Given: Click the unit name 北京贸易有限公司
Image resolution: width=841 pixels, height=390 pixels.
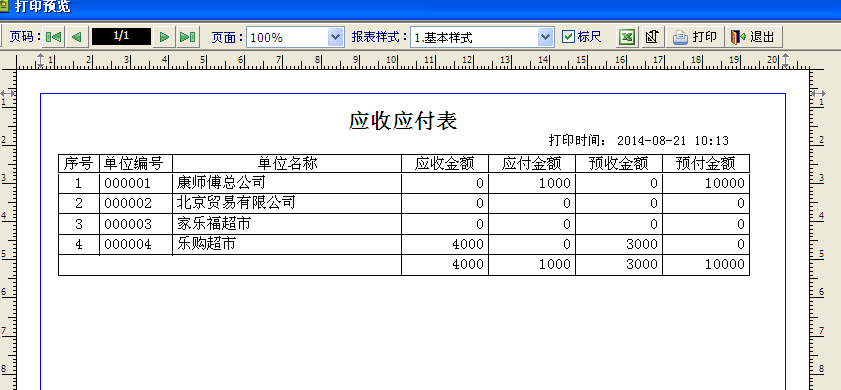Looking at the screenshot, I should [236, 202].
